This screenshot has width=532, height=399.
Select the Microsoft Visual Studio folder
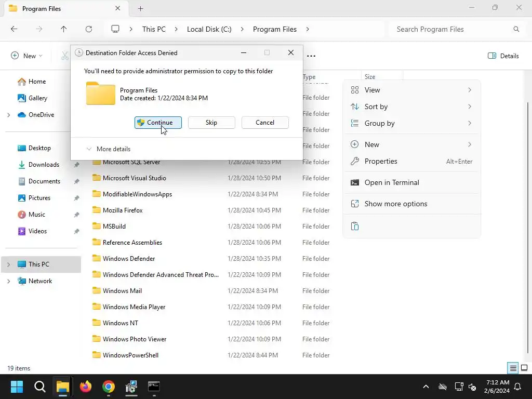click(x=135, y=178)
